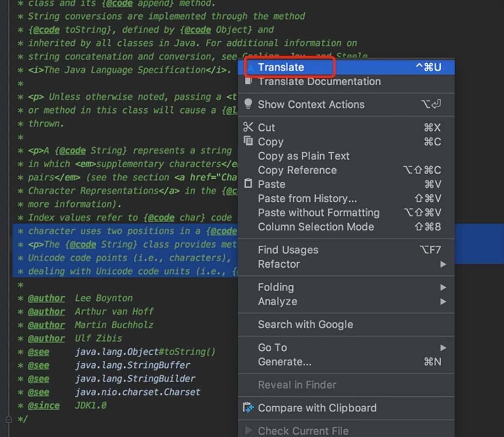Select Copy as Plain Text
504x437 pixels.
coord(303,156)
